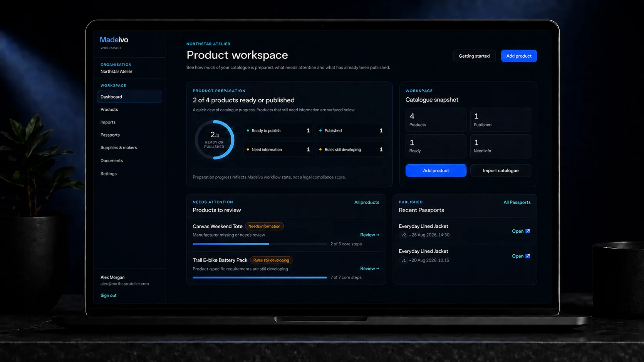Click the 2 of 6 core steps text
The image size is (644, 362).
[346, 244]
